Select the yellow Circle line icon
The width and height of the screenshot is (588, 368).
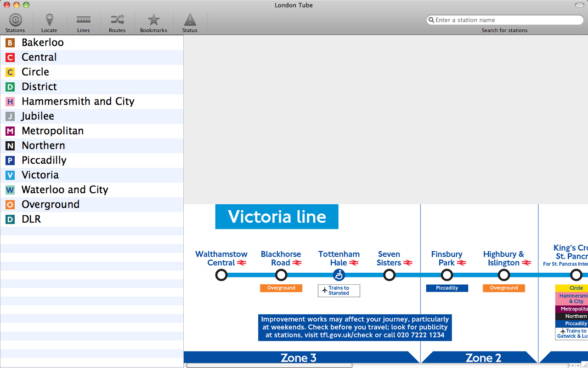click(x=10, y=72)
